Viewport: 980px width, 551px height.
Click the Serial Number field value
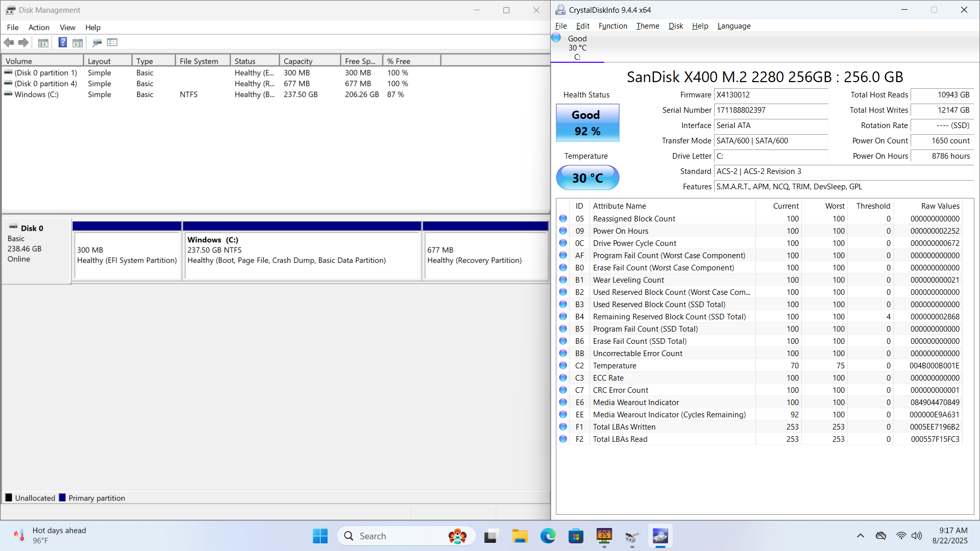771,110
